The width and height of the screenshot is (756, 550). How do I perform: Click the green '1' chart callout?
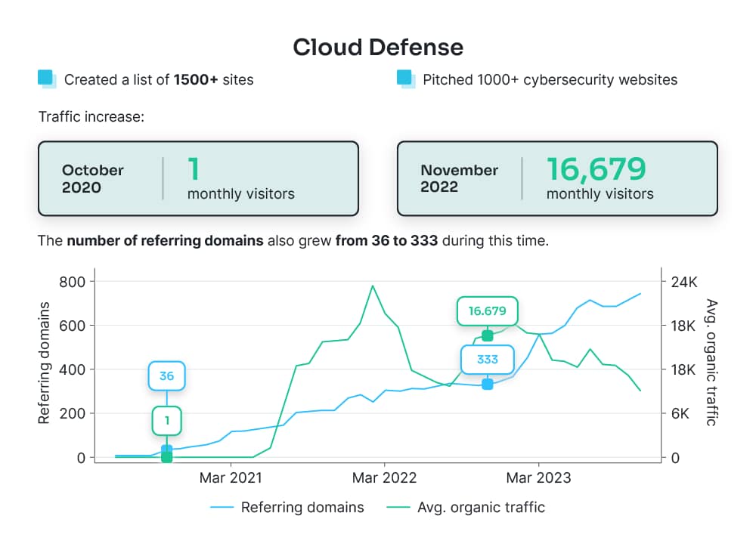pyautogui.click(x=167, y=421)
